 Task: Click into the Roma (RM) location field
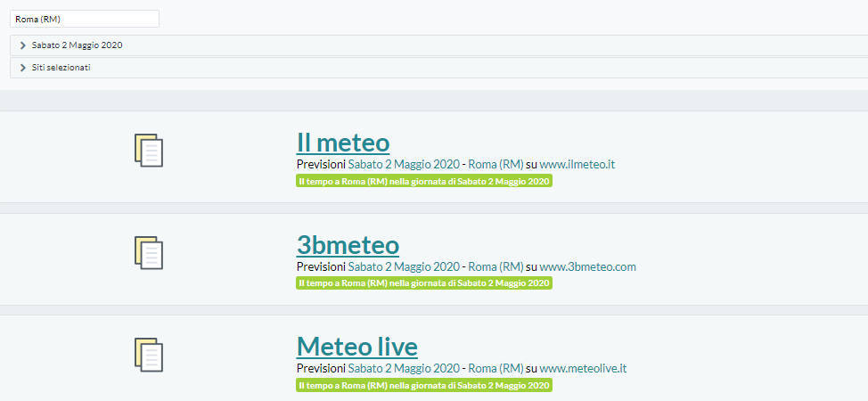[x=85, y=19]
